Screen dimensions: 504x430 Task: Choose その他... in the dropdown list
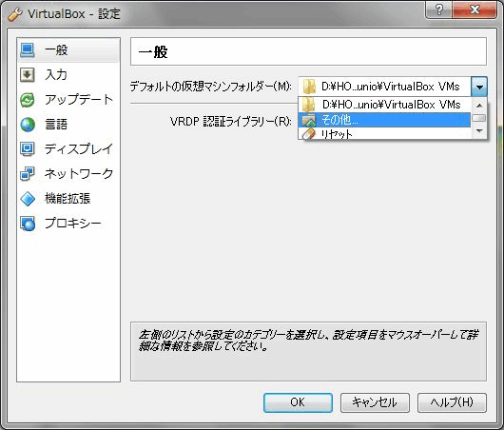pyautogui.click(x=384, y=120)
